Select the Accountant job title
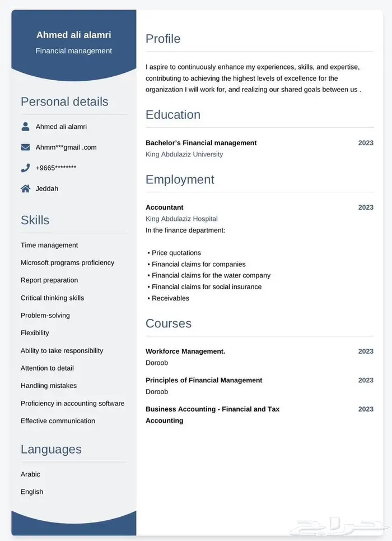This screenshot has height=541, width=392. pyautogui.click(x=165, y=207)
